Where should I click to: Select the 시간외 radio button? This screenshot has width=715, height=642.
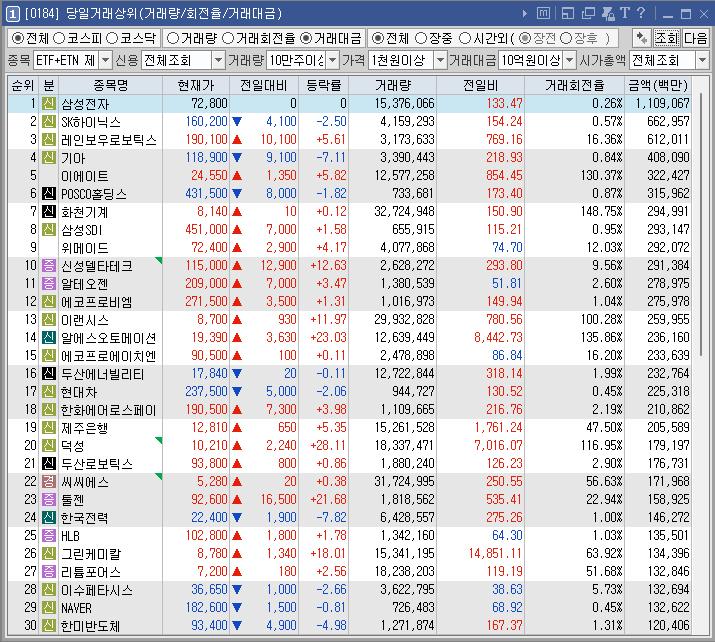pyautogui.click(x=465, y=38)
